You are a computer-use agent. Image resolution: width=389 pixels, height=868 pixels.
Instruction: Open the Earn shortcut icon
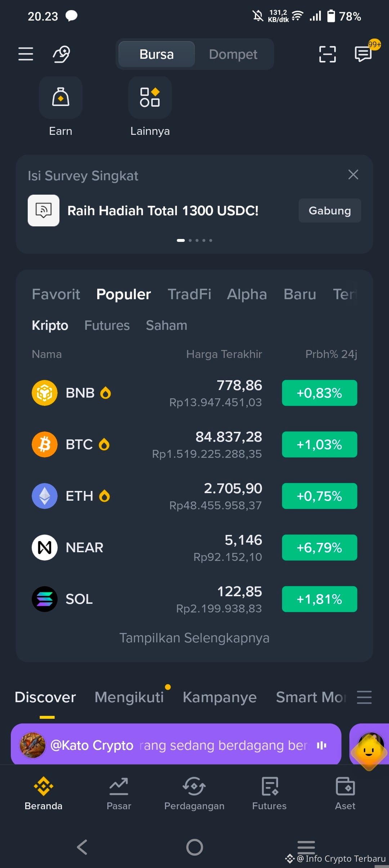pyautogui.click(x=61, y=98)
